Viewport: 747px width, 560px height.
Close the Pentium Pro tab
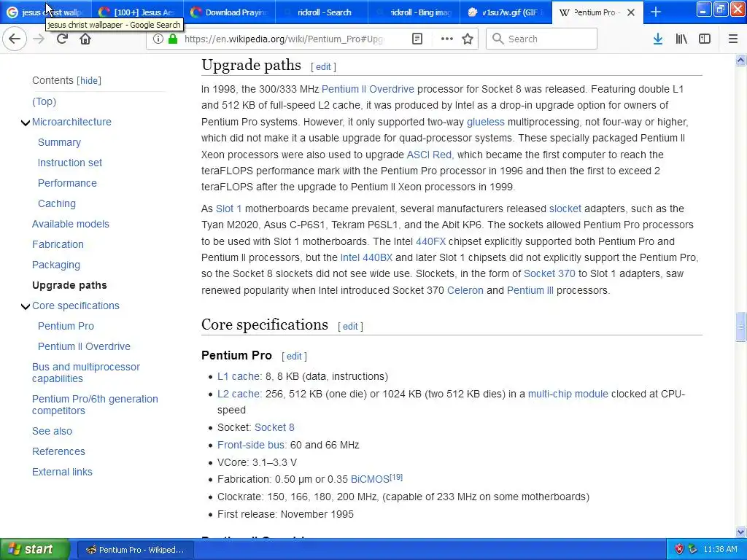(x=631, y=12)
